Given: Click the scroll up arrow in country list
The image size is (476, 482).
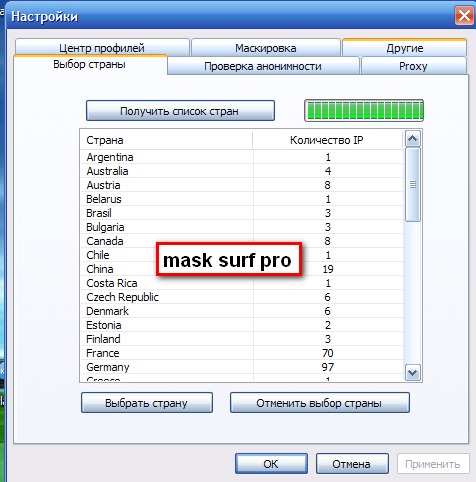Looking at the screenshot, I should click(413, 139).
